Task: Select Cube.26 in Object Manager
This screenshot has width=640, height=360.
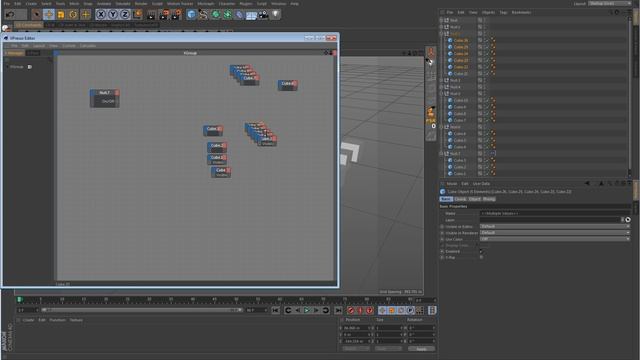Action: pyautogui.click(x=461, y=40)
